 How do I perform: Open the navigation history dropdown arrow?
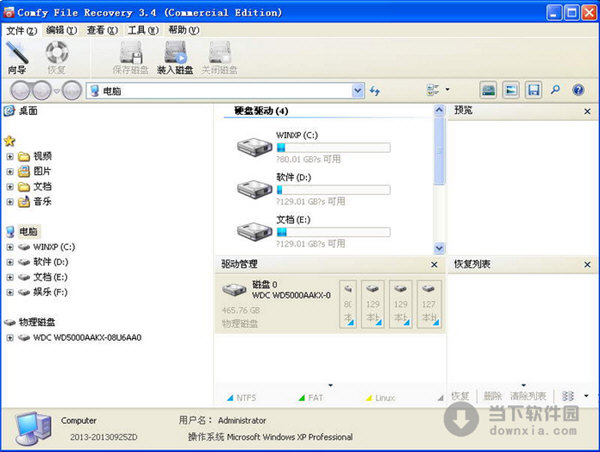pos(57,91)
